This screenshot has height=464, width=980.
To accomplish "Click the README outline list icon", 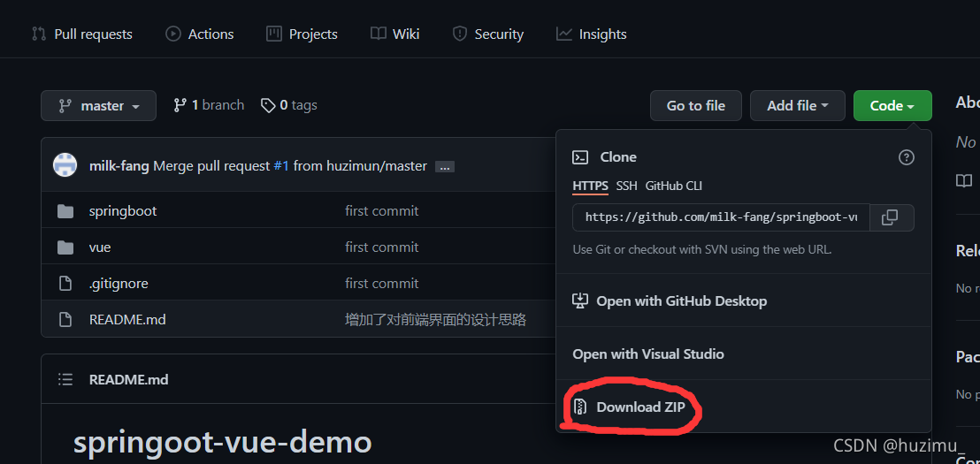I will point(65,379).
